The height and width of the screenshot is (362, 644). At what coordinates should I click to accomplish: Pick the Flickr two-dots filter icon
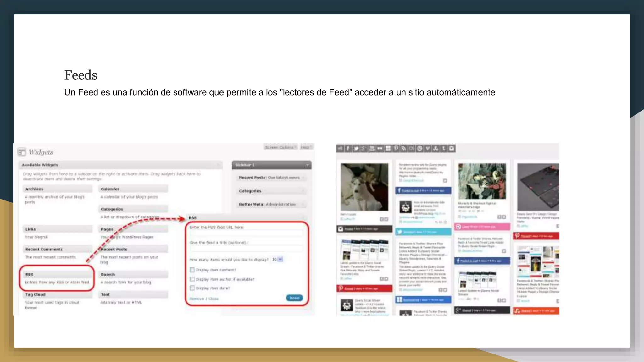(380, 148)
